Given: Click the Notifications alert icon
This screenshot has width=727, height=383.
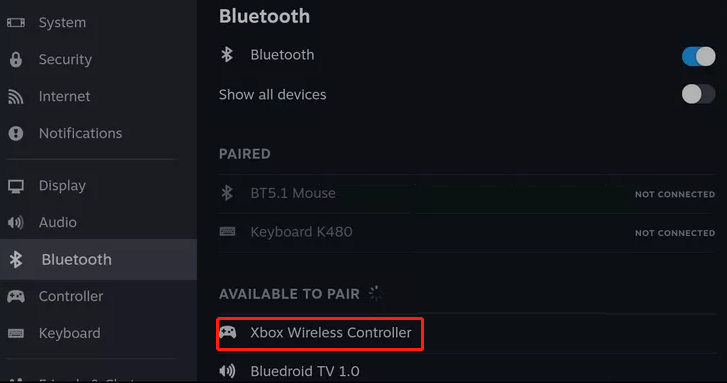Looking at the screenshot, I should pos(16,134).
